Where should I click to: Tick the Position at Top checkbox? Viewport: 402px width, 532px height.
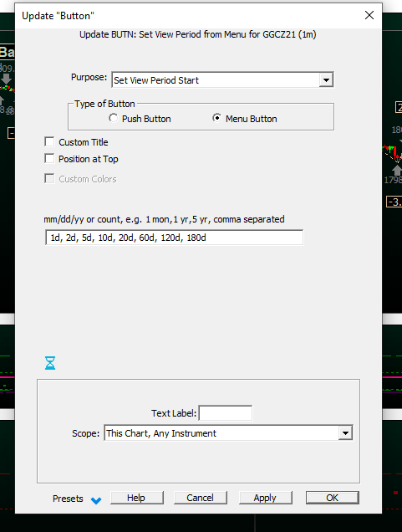tap(49, 158)
